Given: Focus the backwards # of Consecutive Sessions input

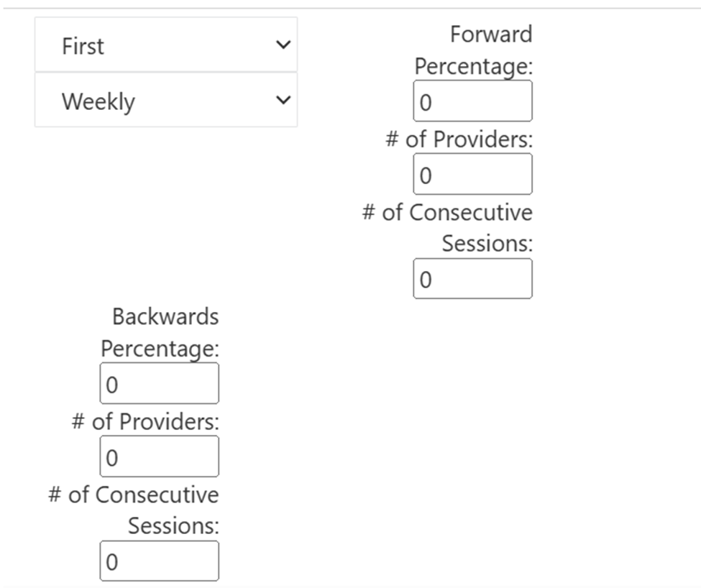Looking at the screenshot, I should pos(159,561).
